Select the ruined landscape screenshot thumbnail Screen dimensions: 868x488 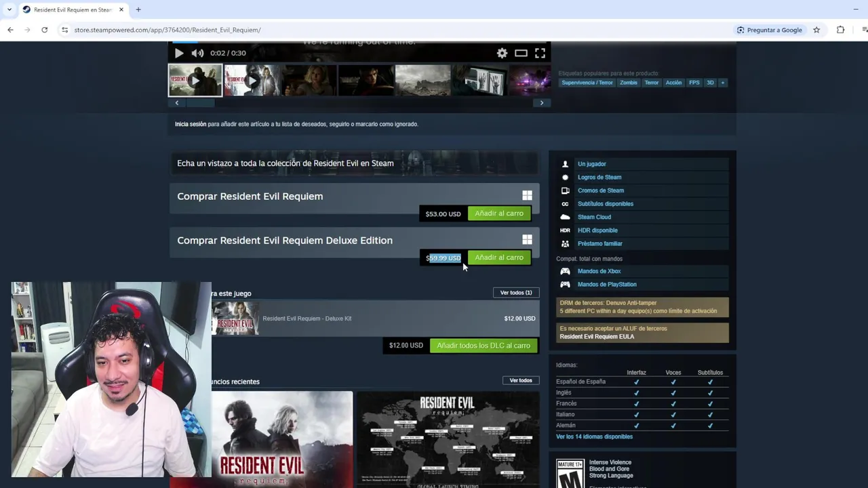pyautogui.click(x=423, y=81)
